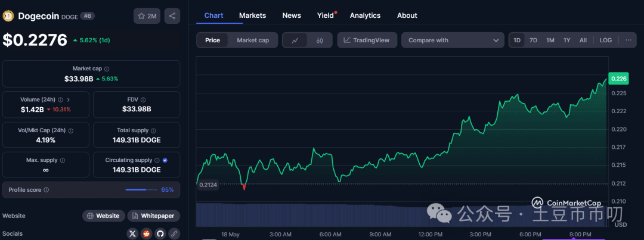This screenshot has height=240, width=644.
Task: Click the 18 May axis label
Action: 230,234
